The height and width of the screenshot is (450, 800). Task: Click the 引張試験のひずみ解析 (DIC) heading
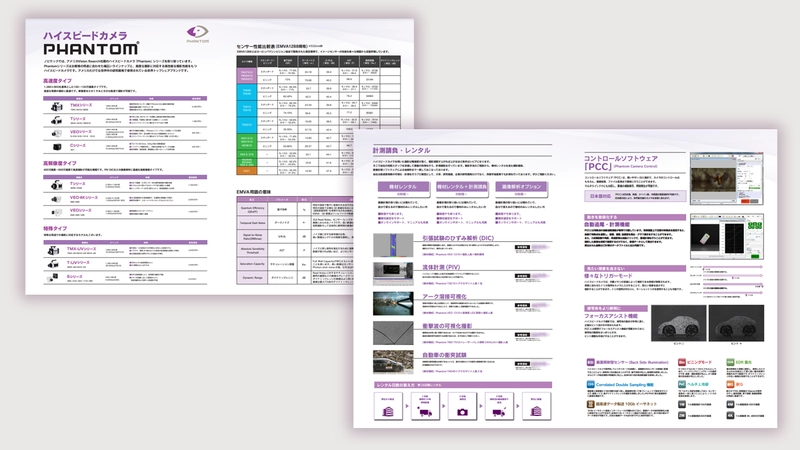point(458,238)
